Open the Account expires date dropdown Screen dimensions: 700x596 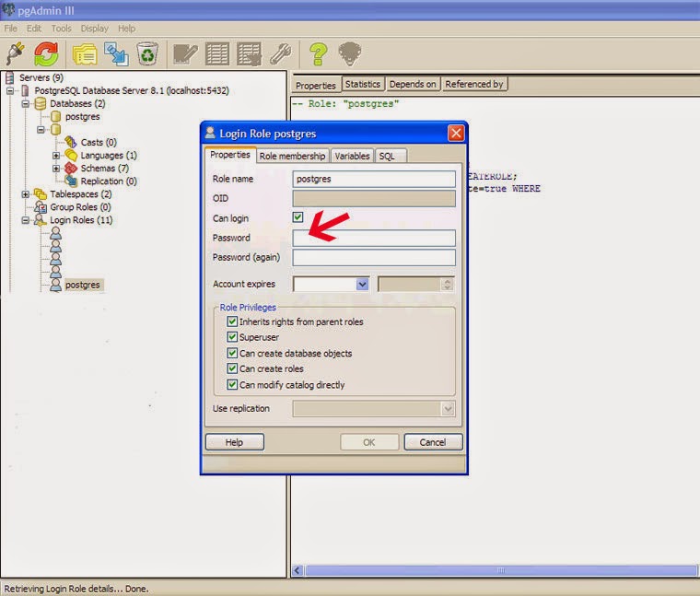362,284
